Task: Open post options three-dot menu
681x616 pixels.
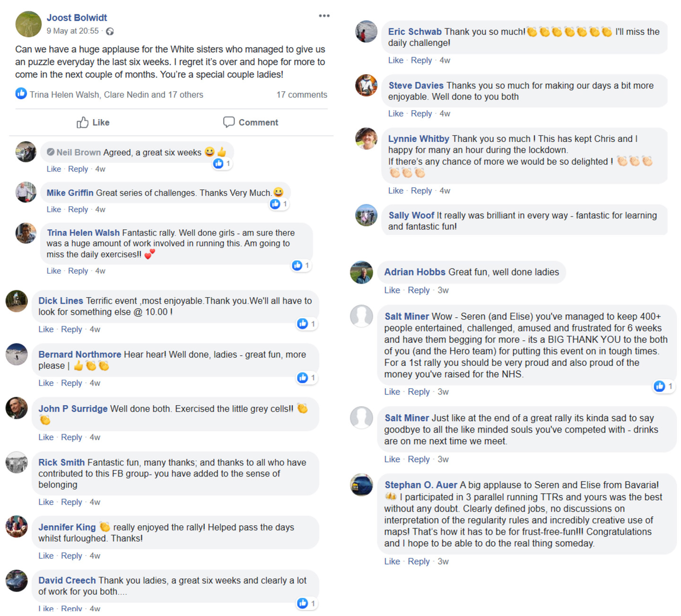Action: point(324,16)
